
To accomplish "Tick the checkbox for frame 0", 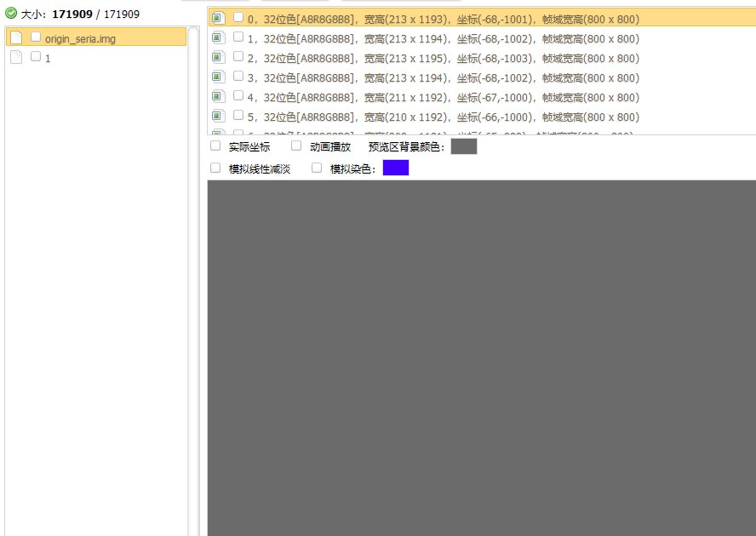I will 238,17.
